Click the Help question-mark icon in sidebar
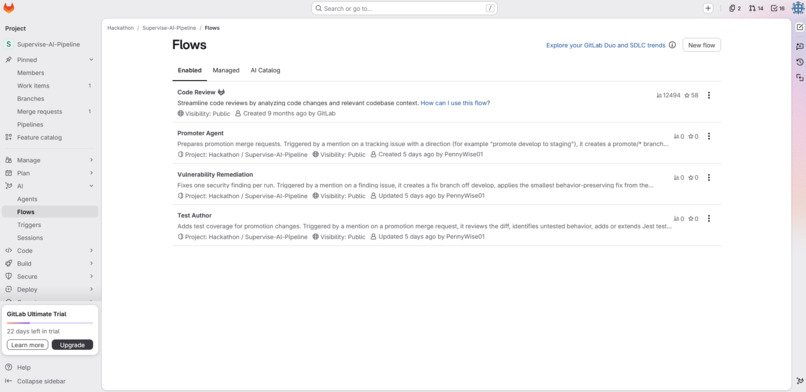806x392 pixels. [x=8, y=367]
